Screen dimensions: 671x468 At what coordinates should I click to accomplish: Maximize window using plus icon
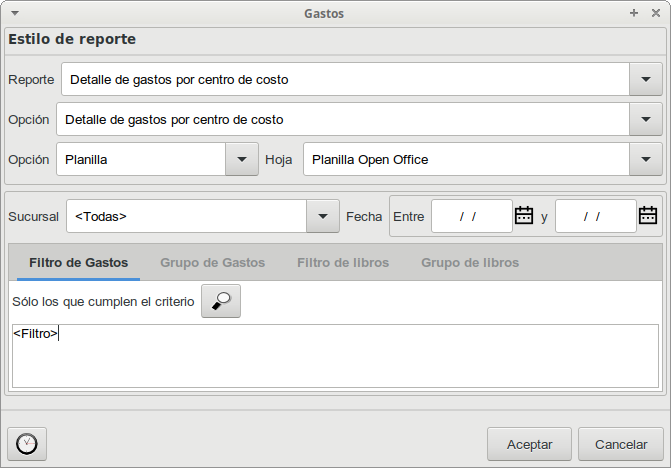click(x=634, y=13)
